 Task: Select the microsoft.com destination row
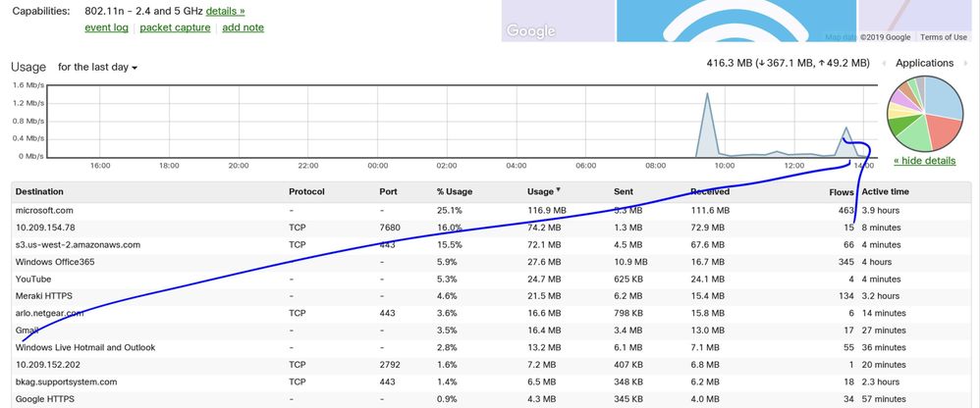[x=45, y=210]
